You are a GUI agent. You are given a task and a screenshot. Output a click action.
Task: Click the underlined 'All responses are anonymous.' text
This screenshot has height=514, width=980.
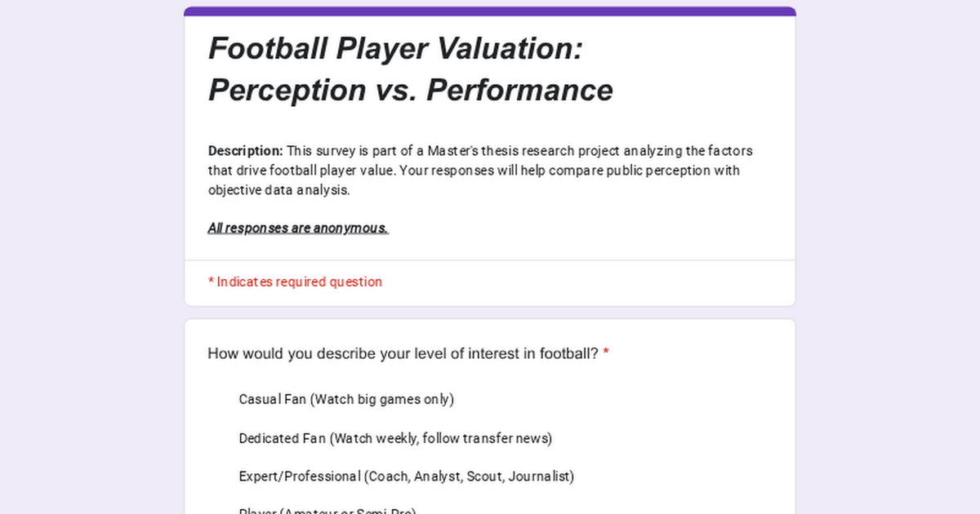click(x=297, y=228)
